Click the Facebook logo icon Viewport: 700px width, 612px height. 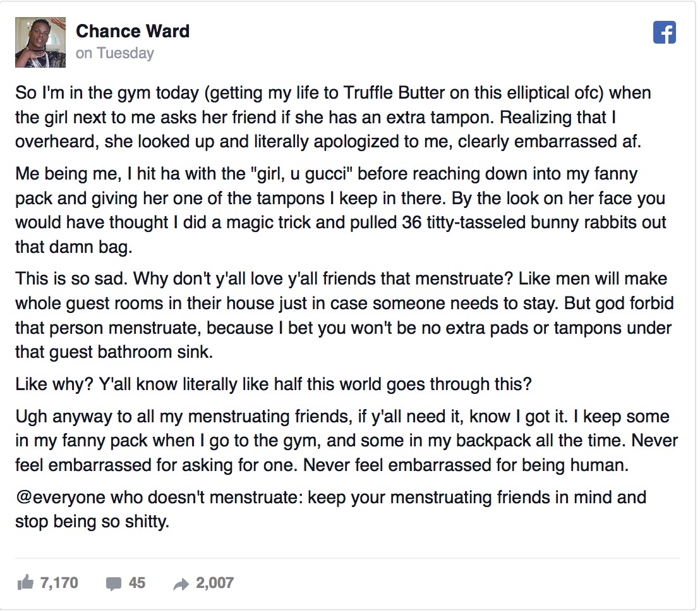click(x=664, y=32)
